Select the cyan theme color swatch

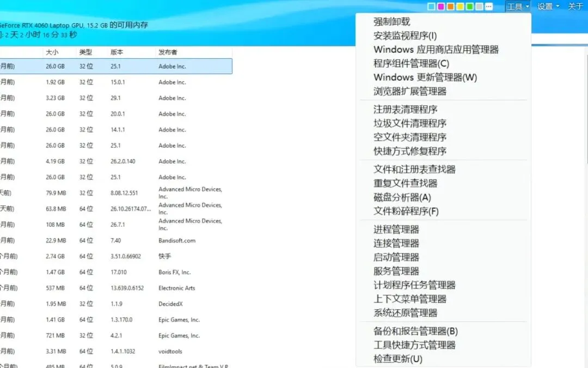click(x=431, y=7)
